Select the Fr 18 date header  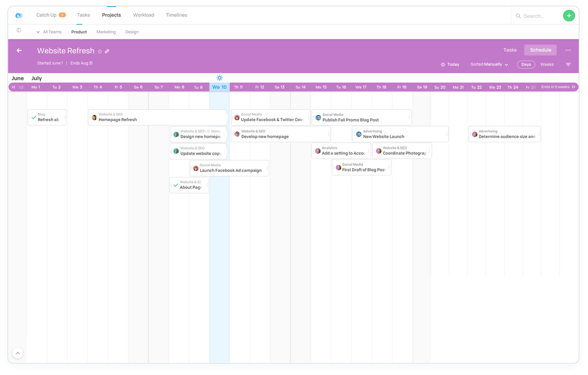click(401, 87)
